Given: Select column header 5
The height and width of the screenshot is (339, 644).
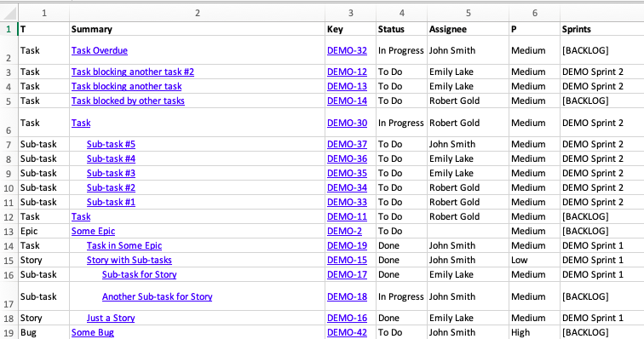Looking at the screenshot, I should point(468,13).
